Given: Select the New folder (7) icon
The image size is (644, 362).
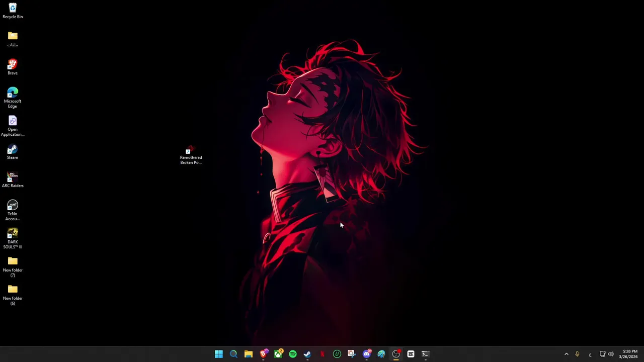Looking at the screenshot, I should point(13,266).
